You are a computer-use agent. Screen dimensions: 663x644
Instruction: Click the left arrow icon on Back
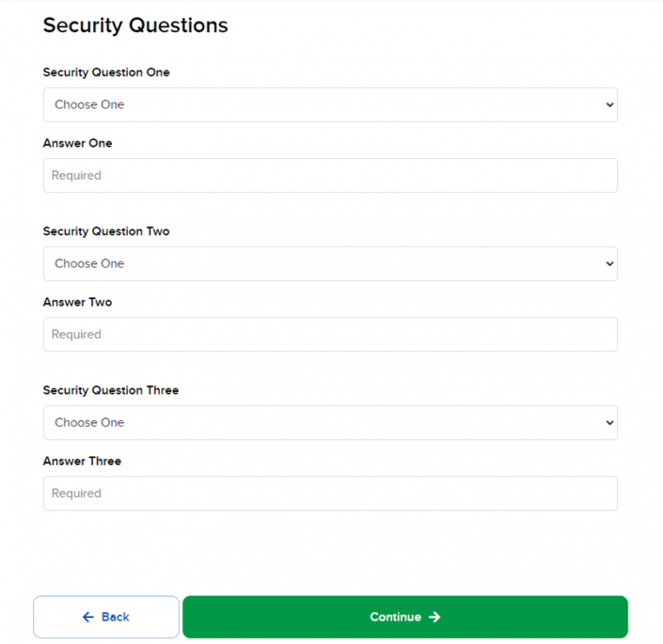[88, 618]
